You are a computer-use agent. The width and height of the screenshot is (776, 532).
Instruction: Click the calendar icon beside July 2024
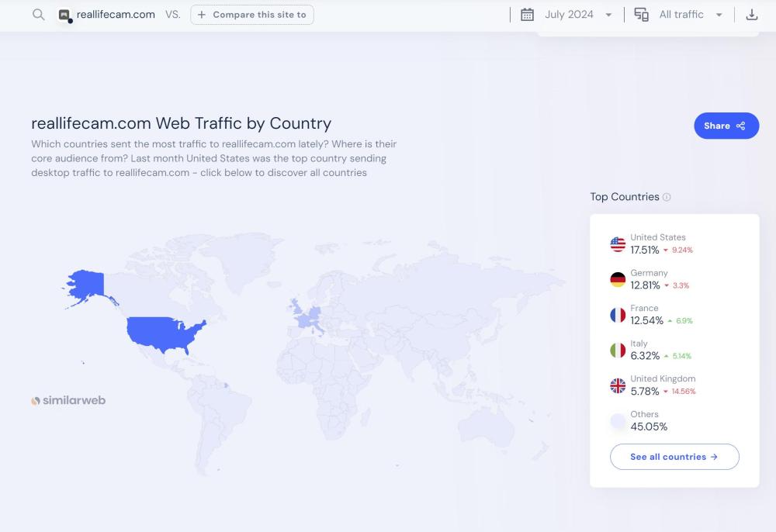coord(527,15)
